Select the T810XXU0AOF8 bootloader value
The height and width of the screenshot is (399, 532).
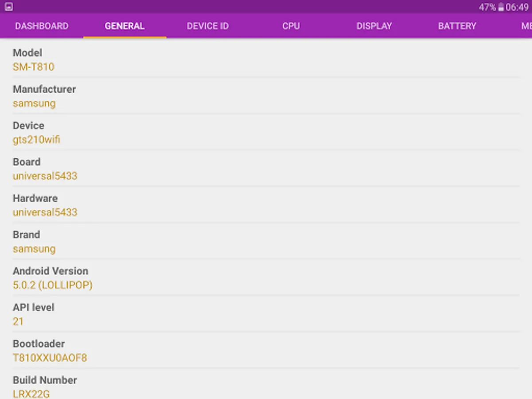click(50, 358)
